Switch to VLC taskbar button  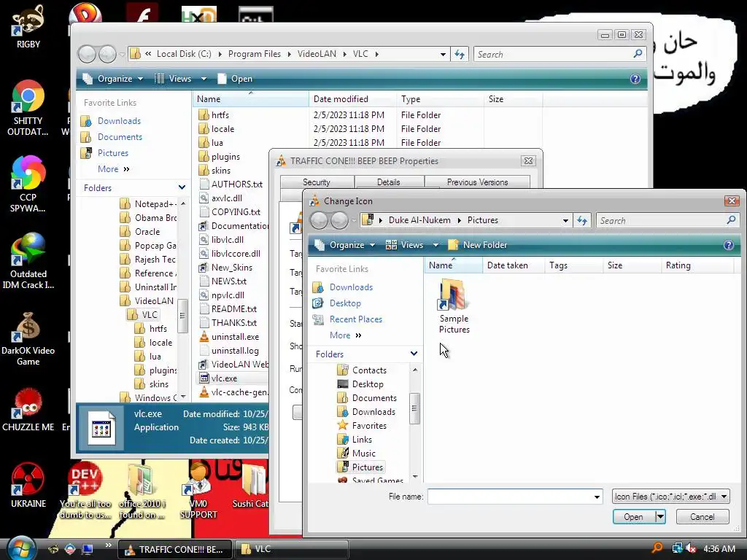(x=292, y=549)
